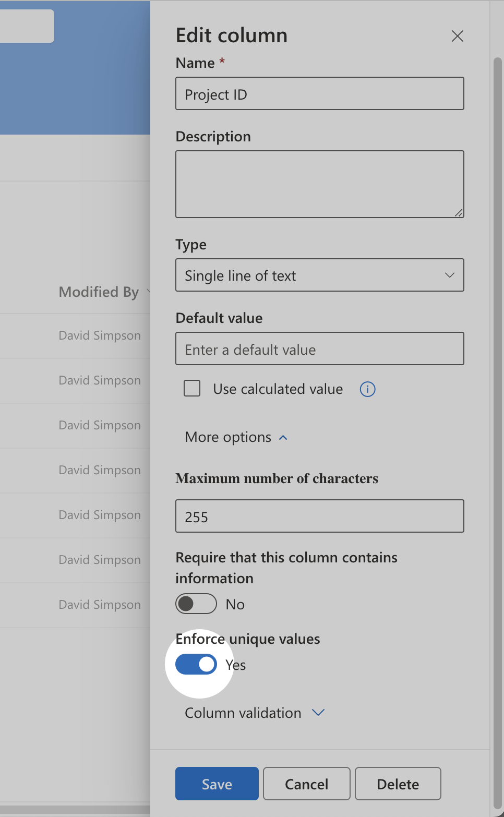Click the Name input field

320,94
